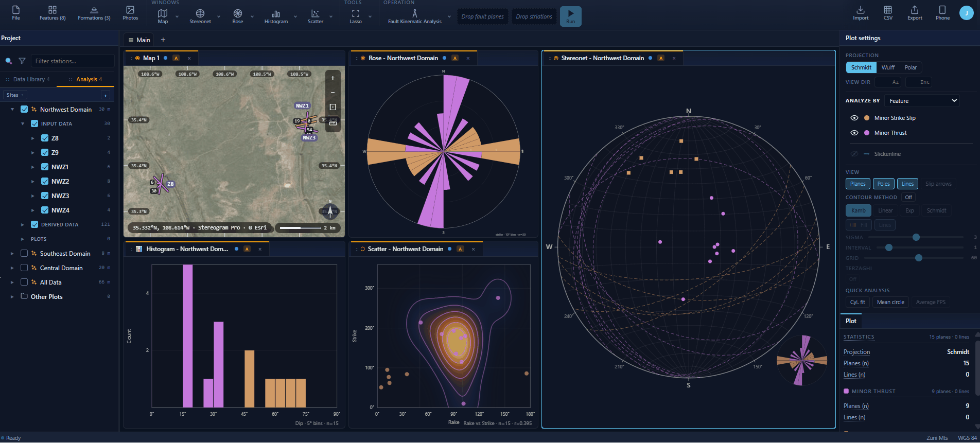
Task: Select the Wulff projection tab
Action: 888,67
